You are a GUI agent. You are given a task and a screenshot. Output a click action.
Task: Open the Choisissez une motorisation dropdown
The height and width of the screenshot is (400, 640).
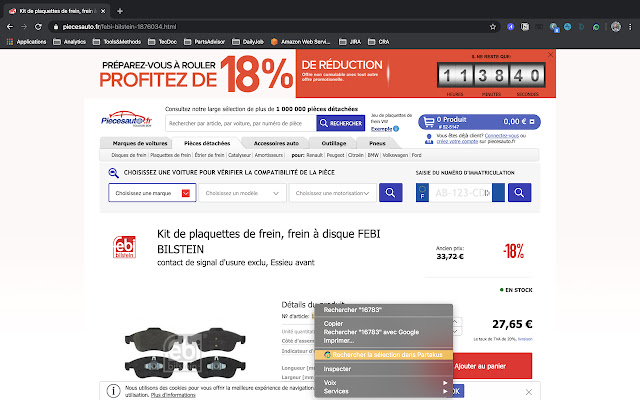(333, 193)
